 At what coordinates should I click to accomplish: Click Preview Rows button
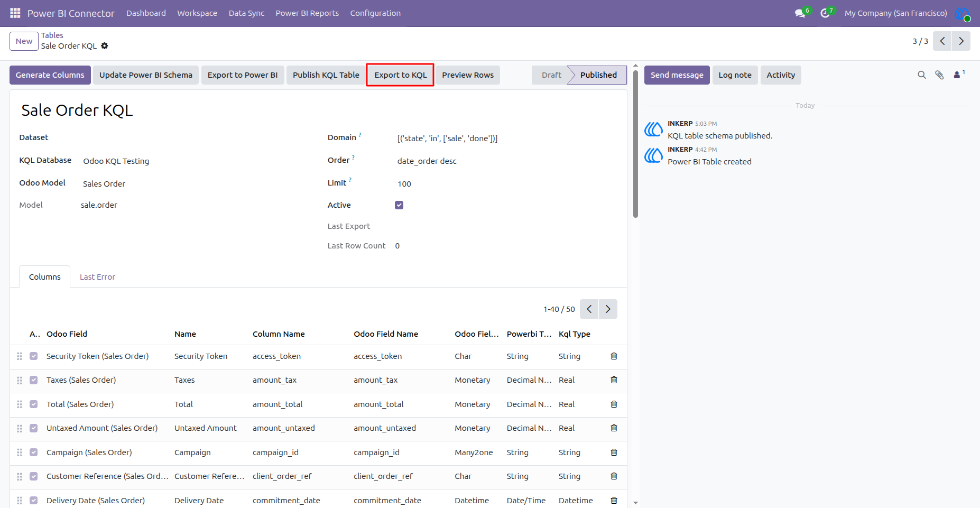coord(468,75)
